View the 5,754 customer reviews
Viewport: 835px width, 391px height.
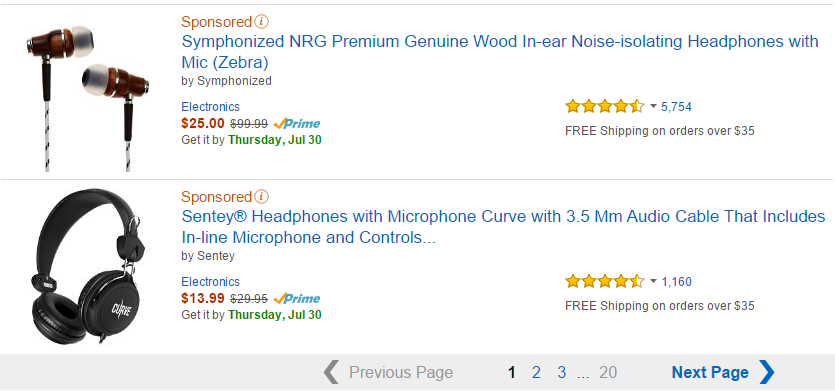point(676,107)
